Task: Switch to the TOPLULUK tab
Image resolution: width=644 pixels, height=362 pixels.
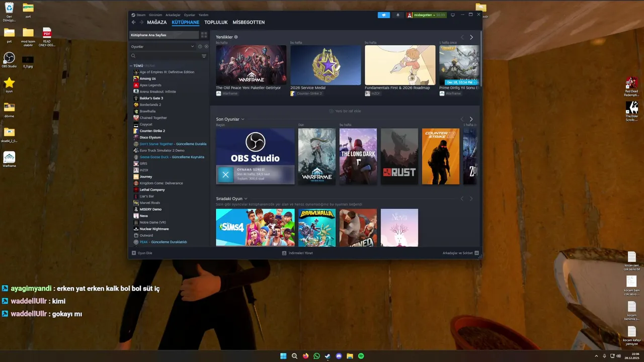Action: pyautogui.click(x=216, y=22)
